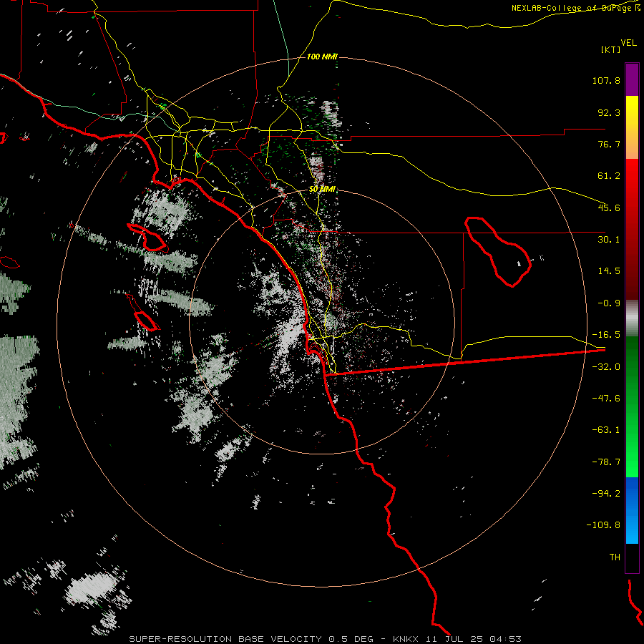
Task: Click the green segment of the color bar
Action: pos(632,406)
